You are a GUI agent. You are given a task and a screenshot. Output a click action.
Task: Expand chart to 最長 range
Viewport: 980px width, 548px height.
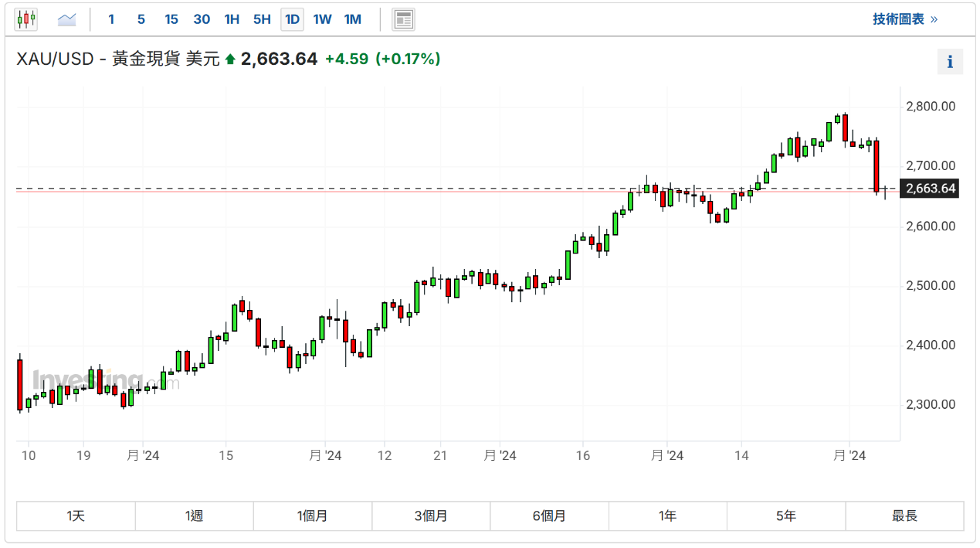pyautogui.click(x=904, y=516)
